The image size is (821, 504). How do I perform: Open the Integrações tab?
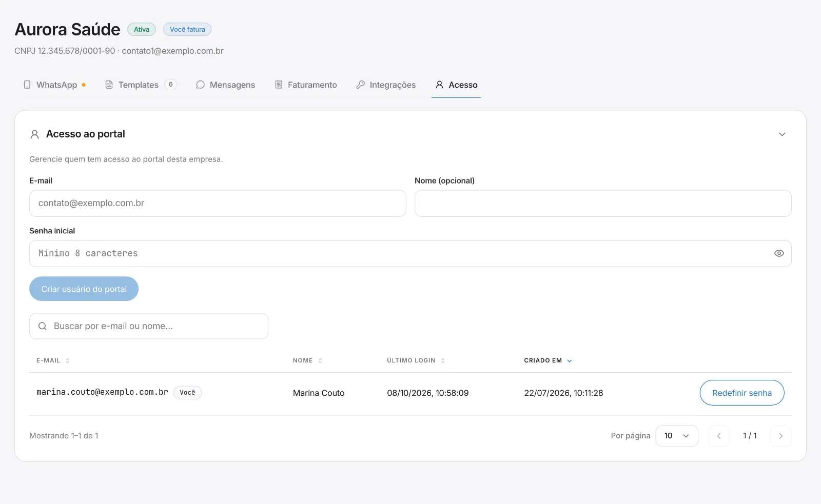[x=386, y=85]
